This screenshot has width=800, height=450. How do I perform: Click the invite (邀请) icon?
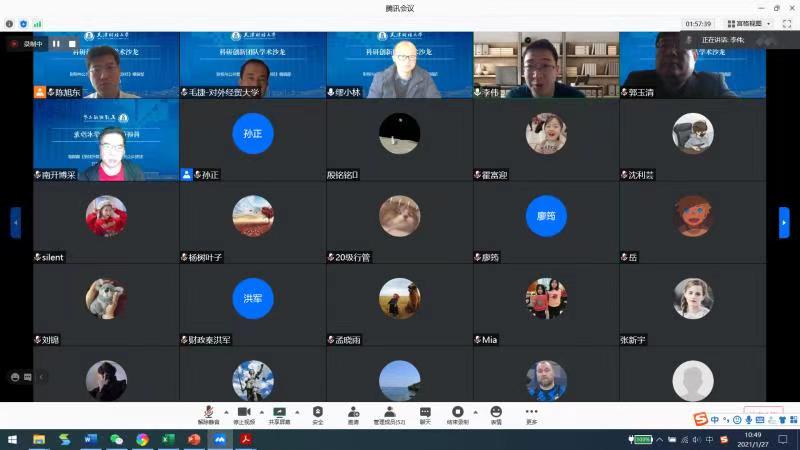[x=353, y=413]
